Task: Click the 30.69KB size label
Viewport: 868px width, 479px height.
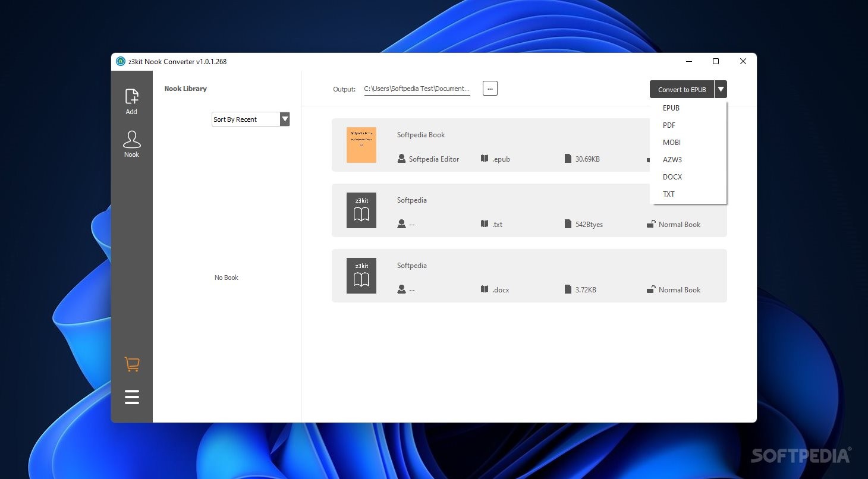Action: (x=587, y=159)
